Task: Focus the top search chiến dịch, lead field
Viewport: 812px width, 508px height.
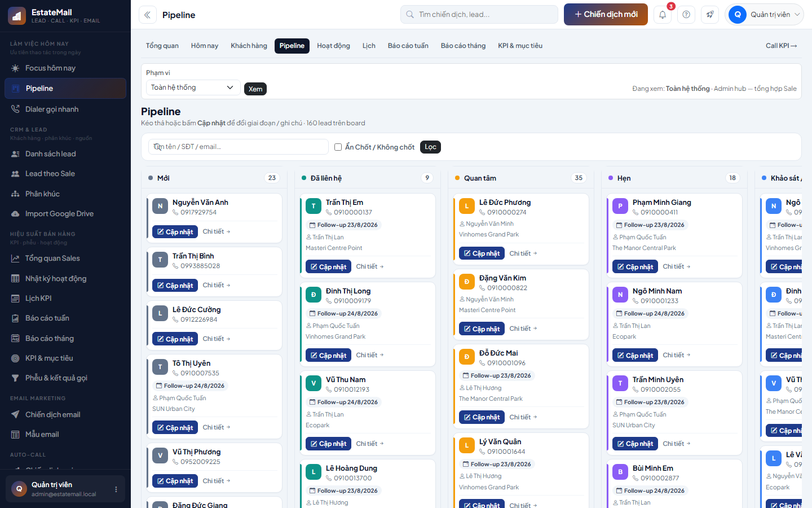Action: pyautogui.click(x=479, y=15)
